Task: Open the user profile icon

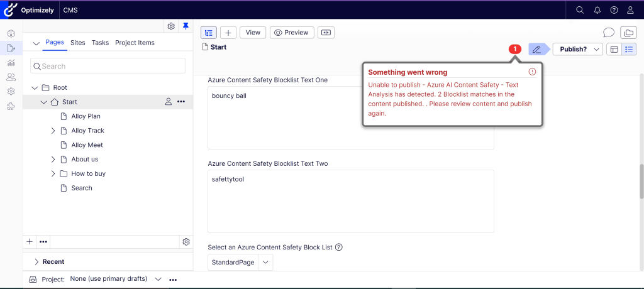Action: tap(631, 10)
